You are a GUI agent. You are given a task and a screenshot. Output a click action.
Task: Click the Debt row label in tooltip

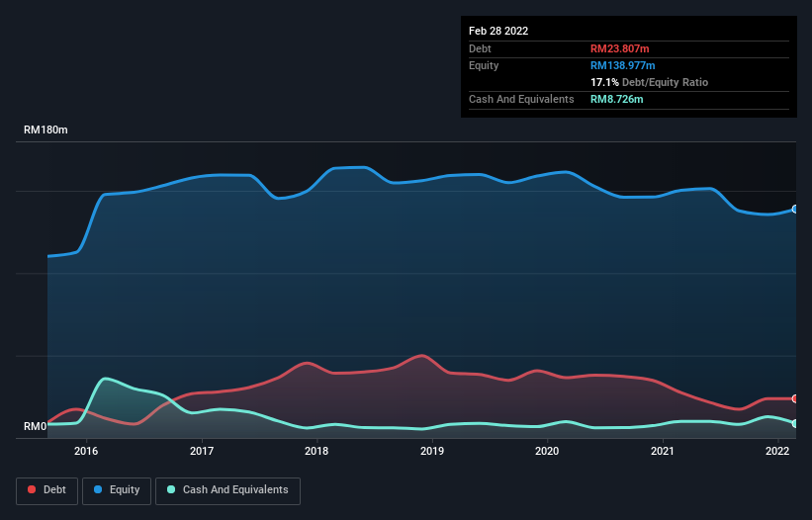(480, 48)
